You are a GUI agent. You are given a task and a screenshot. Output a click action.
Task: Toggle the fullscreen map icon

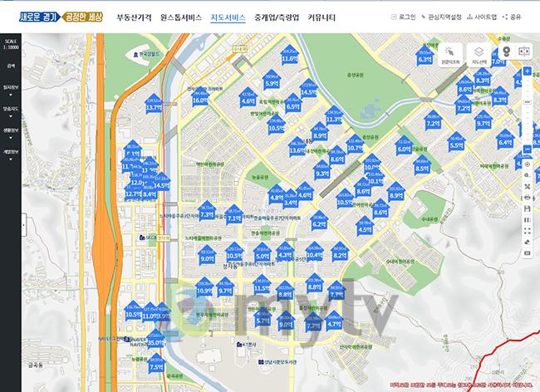coord(527,227)
